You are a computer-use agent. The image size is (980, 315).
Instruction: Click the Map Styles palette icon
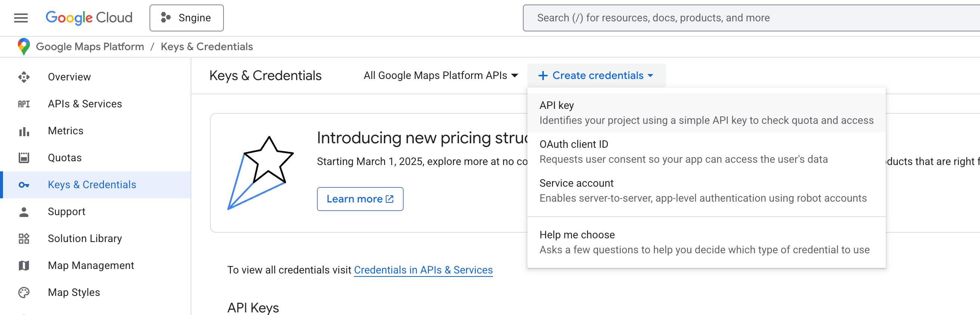click(x=24, y=293)
